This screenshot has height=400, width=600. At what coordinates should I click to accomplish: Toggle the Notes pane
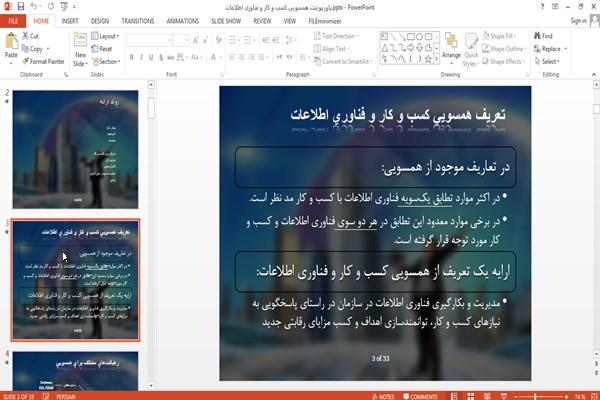point(383,397)
